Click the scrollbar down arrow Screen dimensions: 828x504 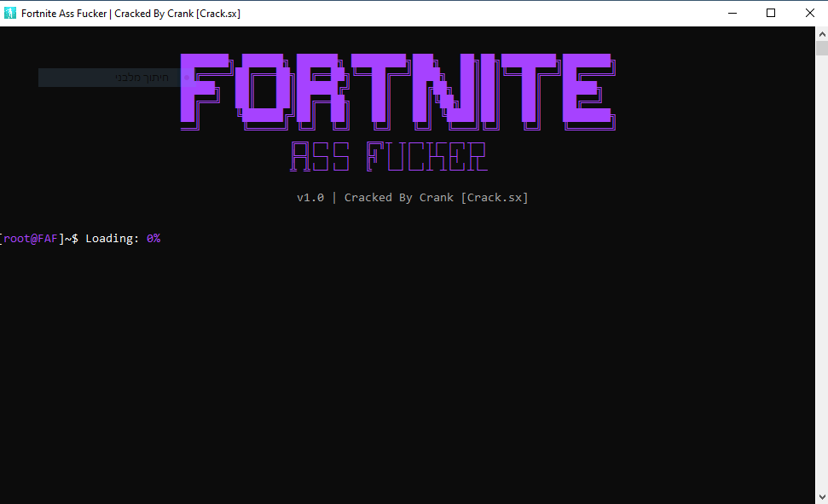coord(822,497)
